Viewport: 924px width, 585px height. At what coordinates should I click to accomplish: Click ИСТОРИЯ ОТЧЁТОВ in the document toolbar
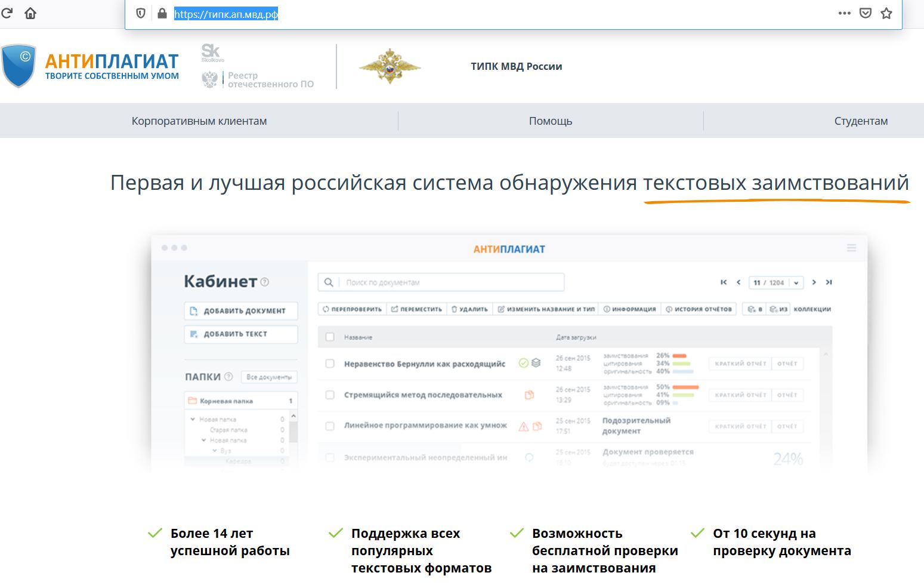click(x=699, y=309)
